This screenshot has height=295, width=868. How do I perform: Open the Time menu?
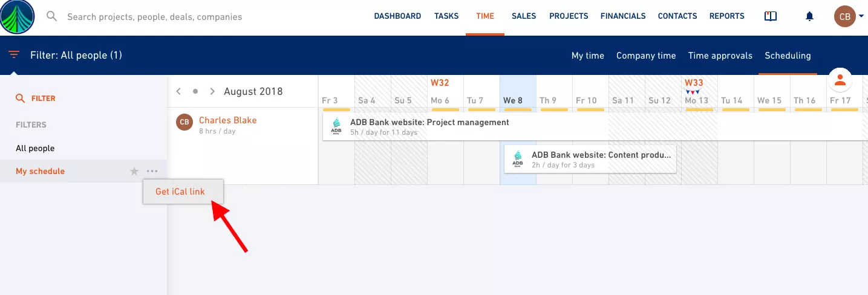coord(485,16)
